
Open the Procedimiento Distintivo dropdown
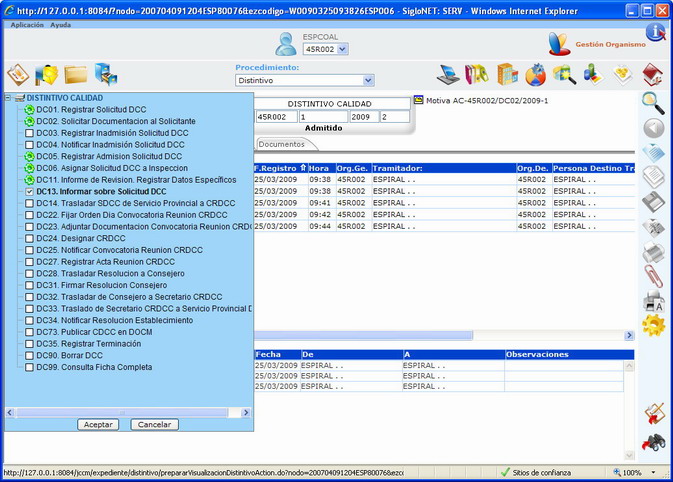pyautogui.click(x=368, y=80)
